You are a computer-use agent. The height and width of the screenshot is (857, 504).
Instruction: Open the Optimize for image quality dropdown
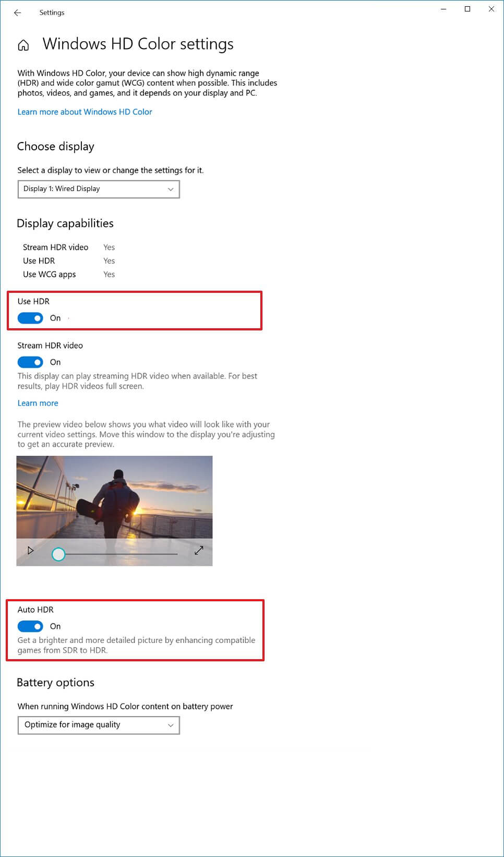point(99,725)
